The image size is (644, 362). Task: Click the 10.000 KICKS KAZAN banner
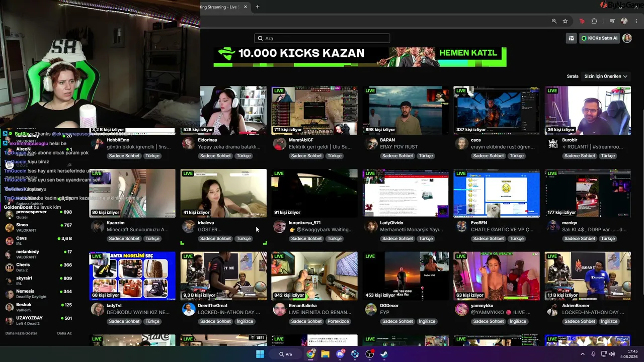tap(360, 57)
